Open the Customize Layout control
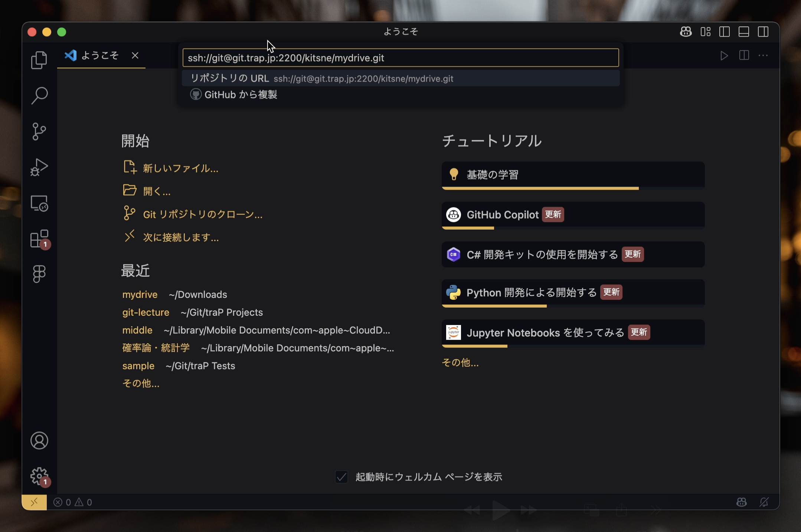The height and width of the screenshot is (532, 801). (705, 32)
